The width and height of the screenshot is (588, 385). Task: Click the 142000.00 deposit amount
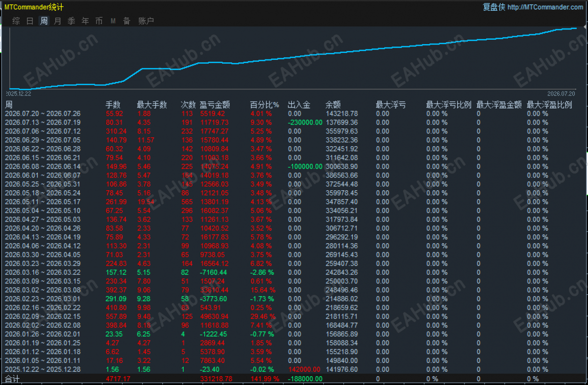point(305,369)
